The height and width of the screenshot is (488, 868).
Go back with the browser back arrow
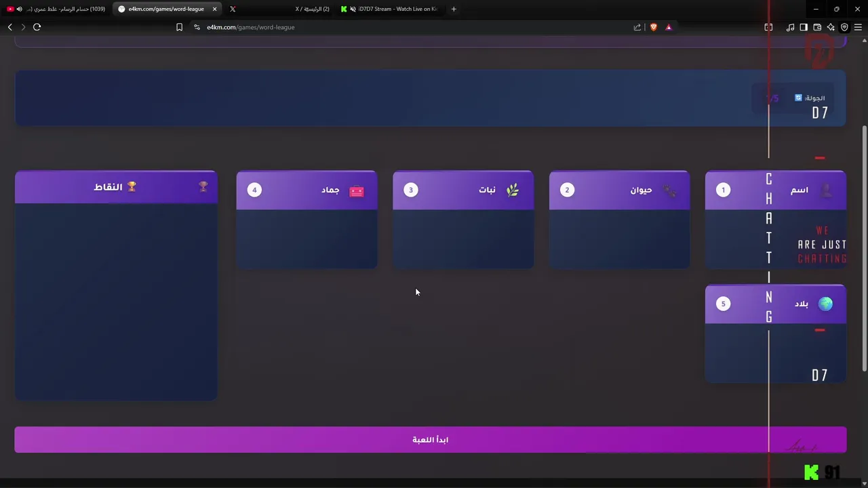pos(9,27)
